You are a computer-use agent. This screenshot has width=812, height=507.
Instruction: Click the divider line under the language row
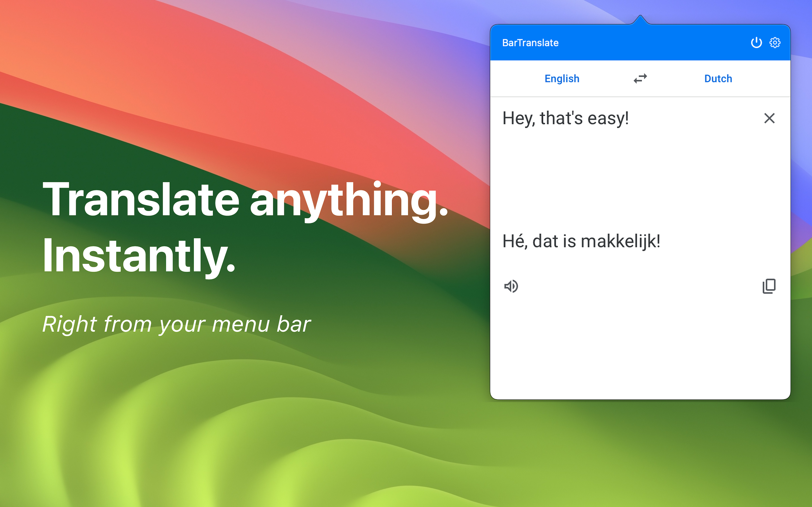640,97
